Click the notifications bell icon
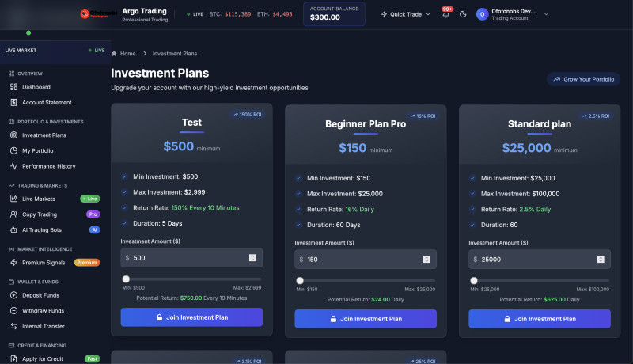This screenshot has width=633, height=364. pyautogui.click(x=445, y=14)
